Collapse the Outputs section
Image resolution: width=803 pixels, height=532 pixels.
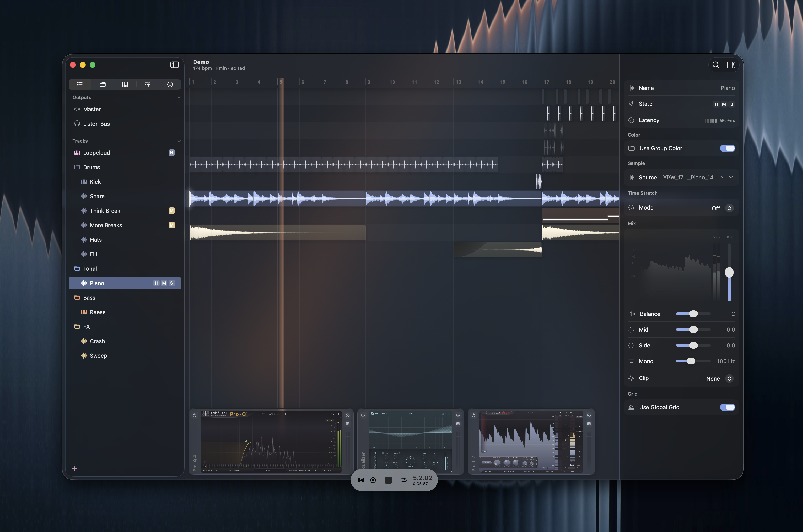(x=179, y=97)
